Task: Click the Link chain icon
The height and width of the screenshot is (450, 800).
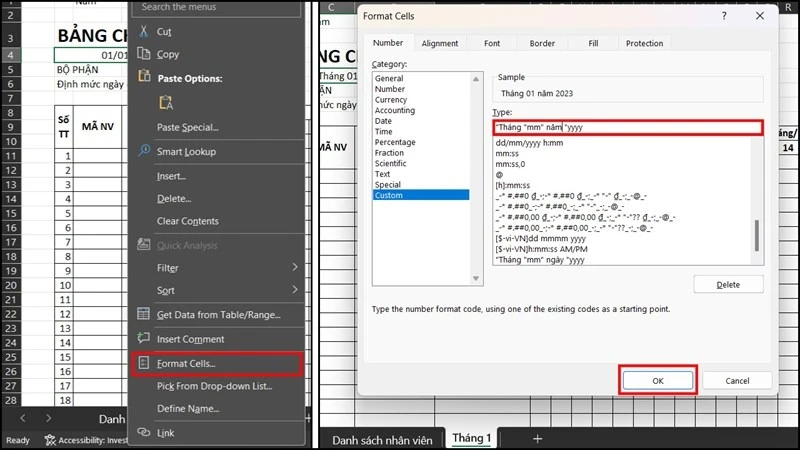Action: tap(143, 432)
